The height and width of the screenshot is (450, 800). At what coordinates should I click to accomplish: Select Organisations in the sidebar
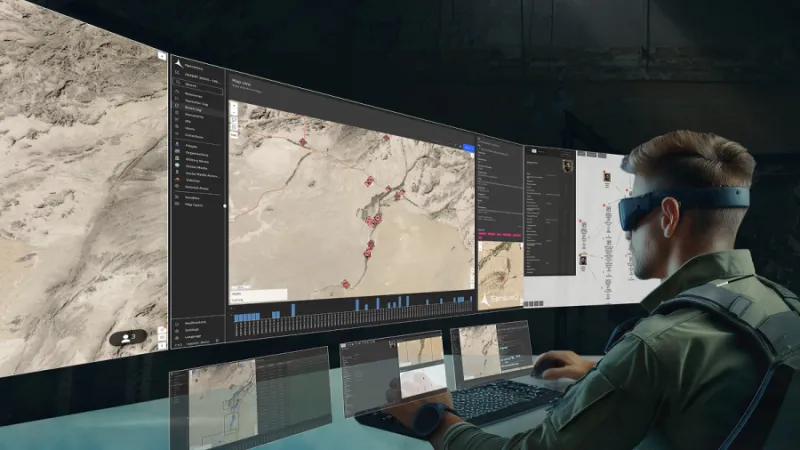(x=197, y=154)
